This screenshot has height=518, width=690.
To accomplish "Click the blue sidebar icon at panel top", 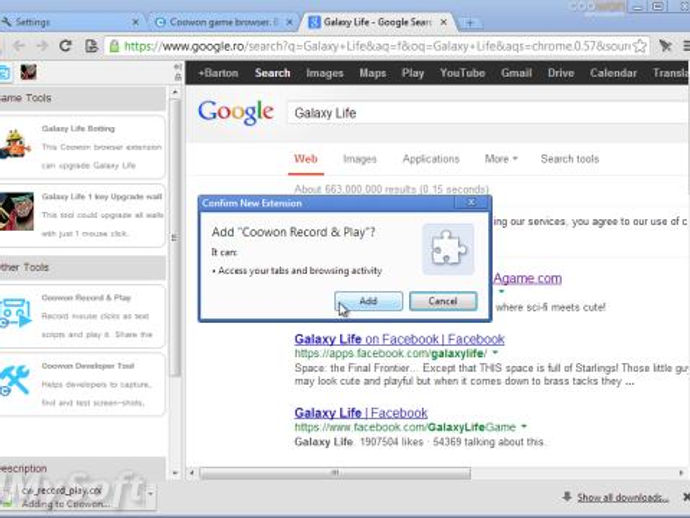I will 5,72.
